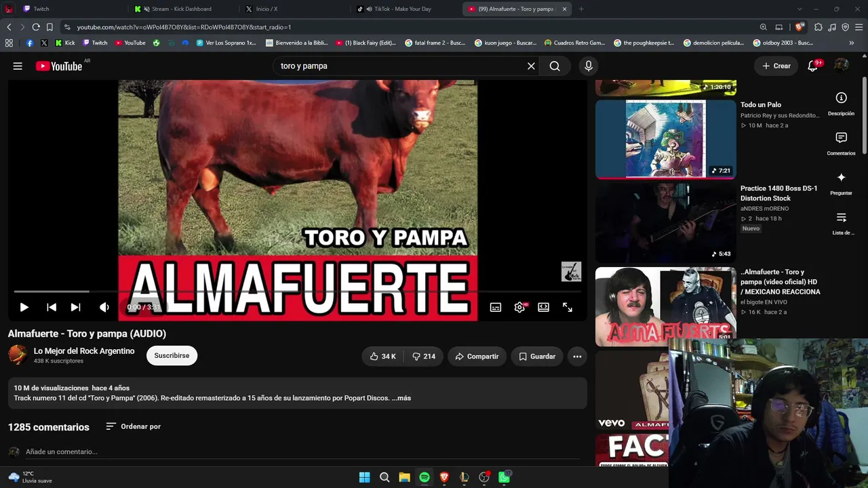Viewport: 868px width, 488px height.
Task: Focus the Añade un comentario field
Action: (x=302, y=452)
